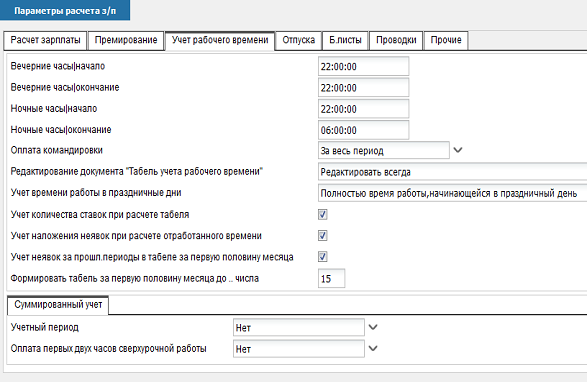Click the Формировать табель за первую половину label
This screenshot has width=587, height=383.
[x=135, y=279]
